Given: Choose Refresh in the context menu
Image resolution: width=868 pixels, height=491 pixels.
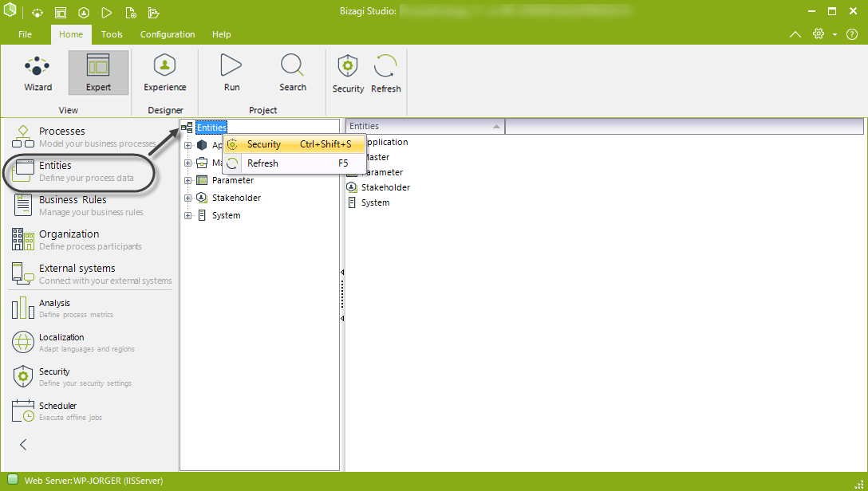Looking at the screenshot, I should 294,163.
